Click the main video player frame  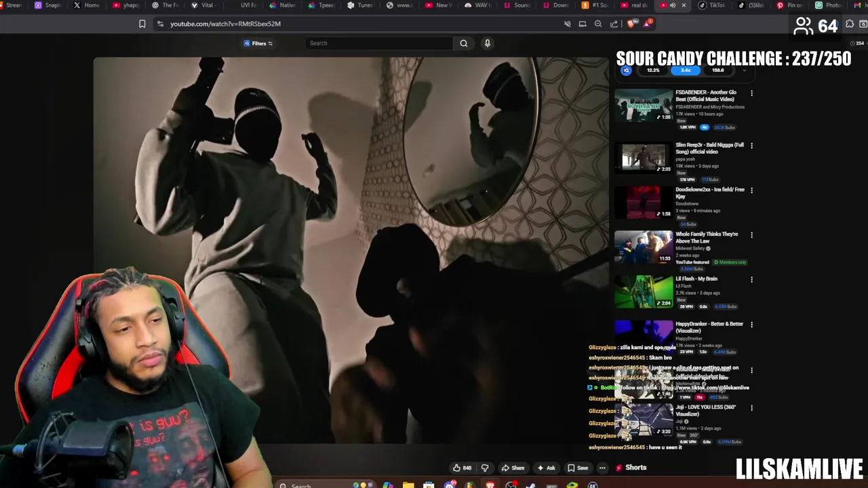pyautogui.click(x=351, y=251)
